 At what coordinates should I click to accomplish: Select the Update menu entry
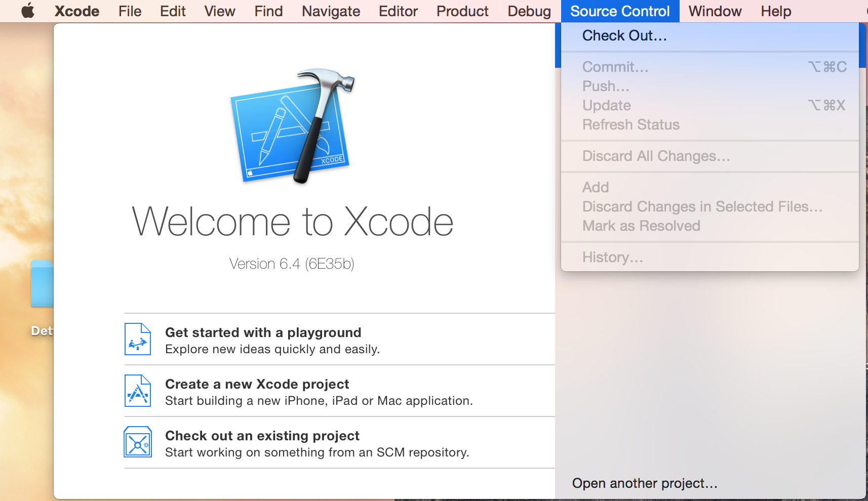coord(710,105)
